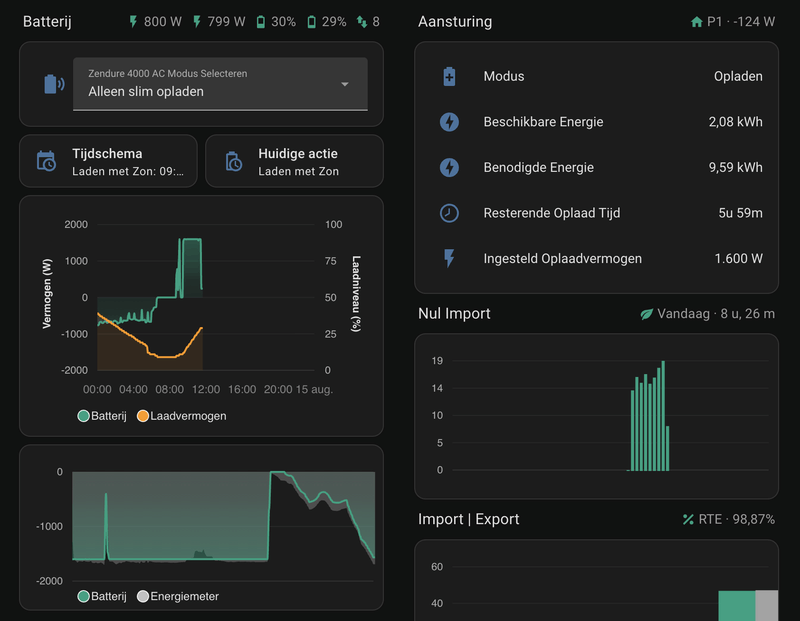Click the Import | Export section heading
Image resolution: width=800 pixels, height=621 pixels.
point(468,519)
